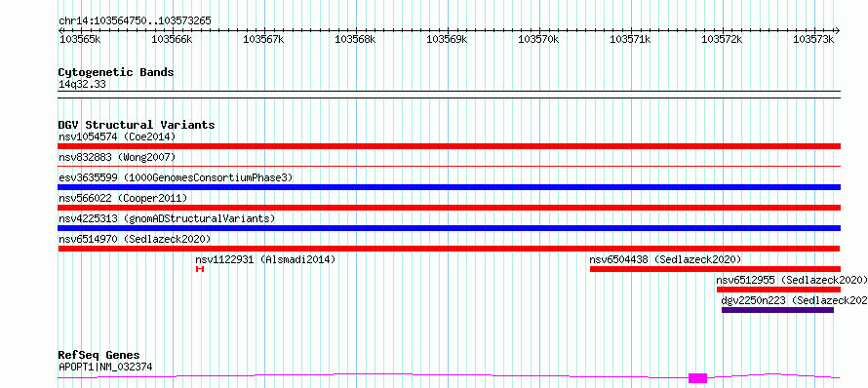This screenshot has width=868, height=388.
Task: Click the 103565k ruler tick label
Action: click(80, 39)
